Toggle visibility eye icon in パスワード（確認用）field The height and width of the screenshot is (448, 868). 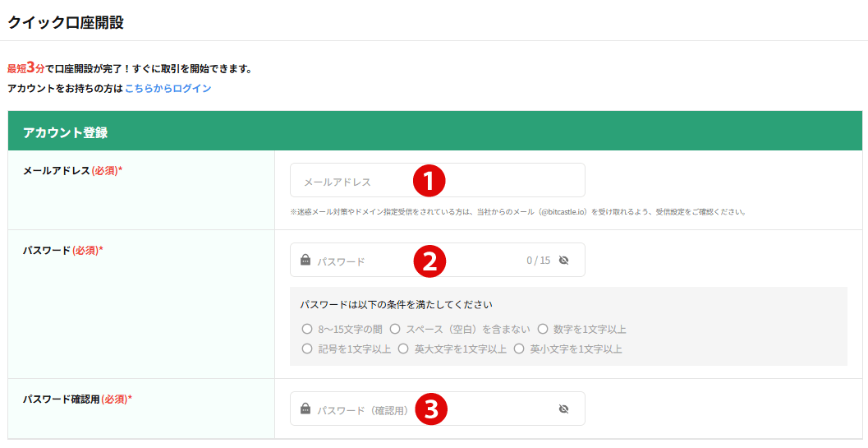(x=564, y=409)
